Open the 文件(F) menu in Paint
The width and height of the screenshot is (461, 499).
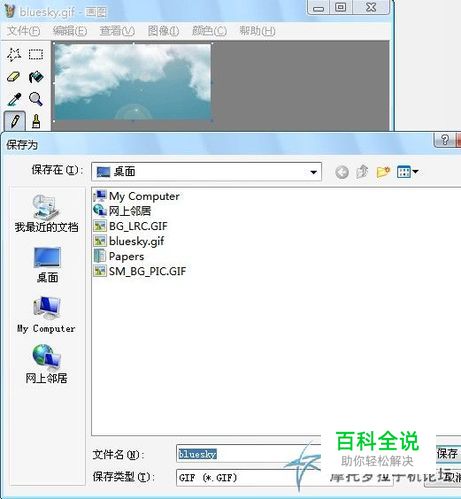pos(24,31)
